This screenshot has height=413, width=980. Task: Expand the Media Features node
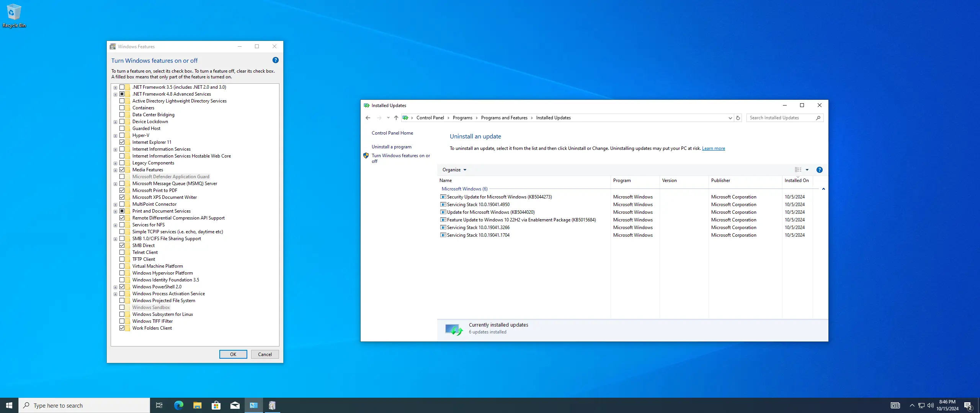coord(115,170)
